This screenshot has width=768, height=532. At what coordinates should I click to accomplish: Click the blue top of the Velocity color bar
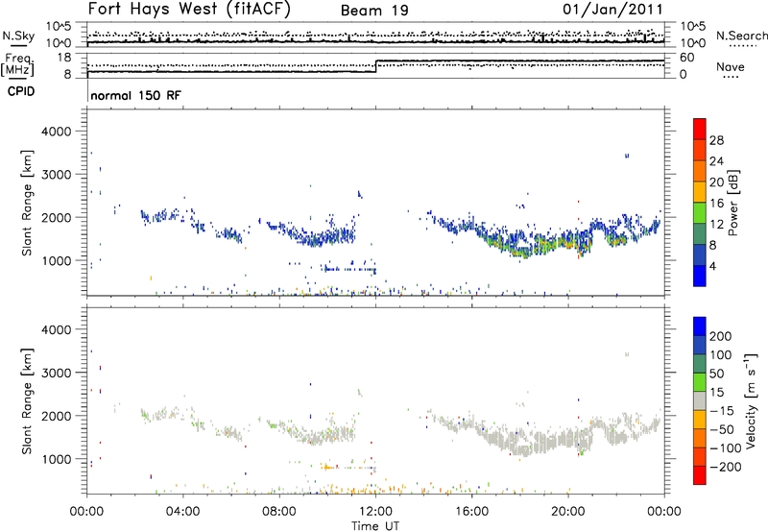click(x=700, y=326)
